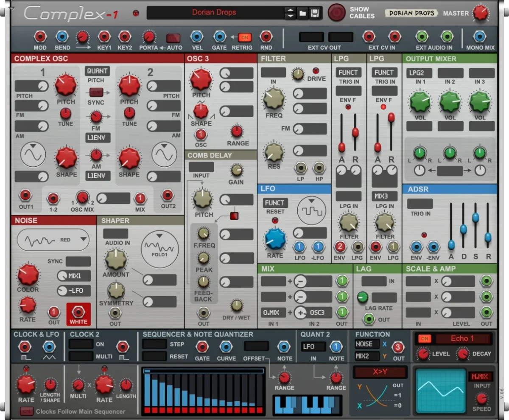509x420 pixels.
Task: Click the ADSR ENV blue jack
Action: (417, 247)
